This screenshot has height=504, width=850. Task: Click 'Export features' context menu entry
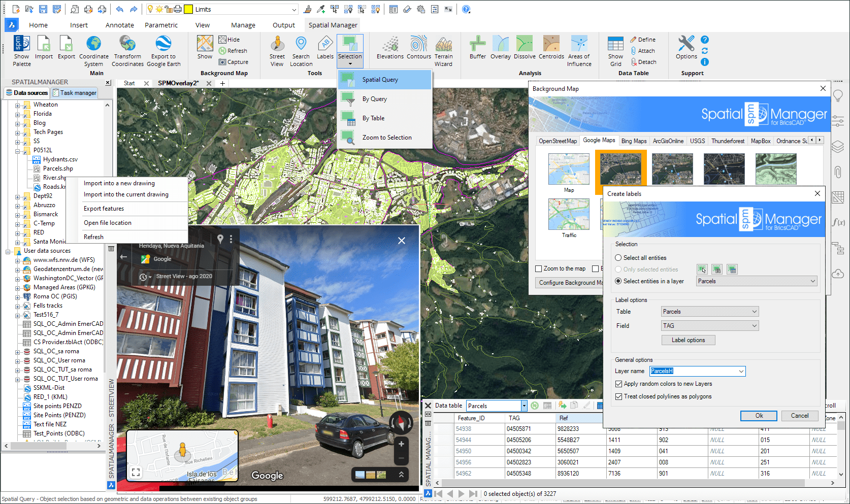[104, 209]
